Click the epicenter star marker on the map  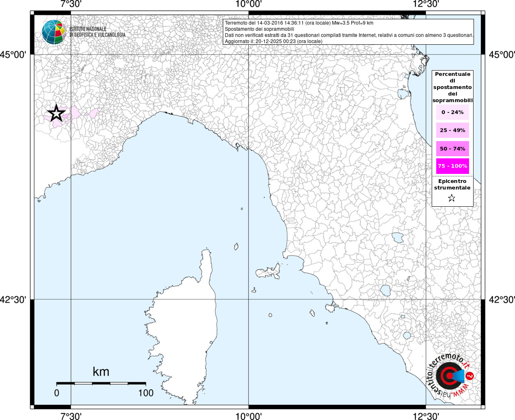pyautogui.click(x=57, y=113)
